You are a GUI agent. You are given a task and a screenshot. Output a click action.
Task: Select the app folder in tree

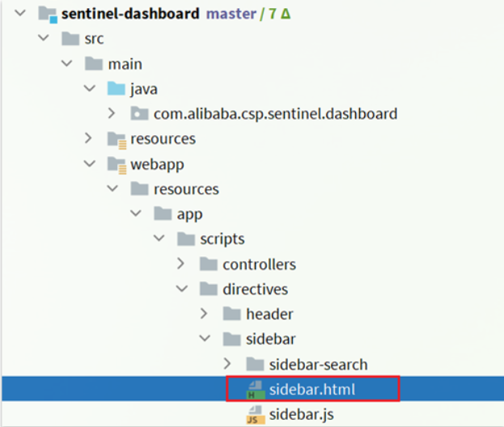pyautogui.click(x=189, y=214)
